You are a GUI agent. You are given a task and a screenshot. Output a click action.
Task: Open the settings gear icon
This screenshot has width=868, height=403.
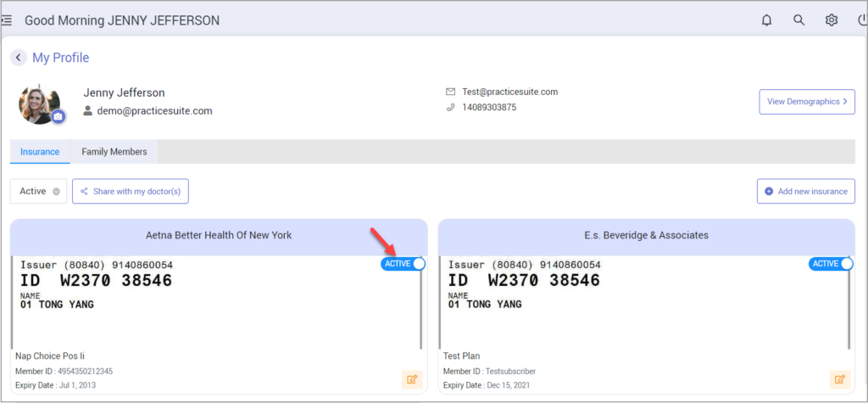point(832,20)
